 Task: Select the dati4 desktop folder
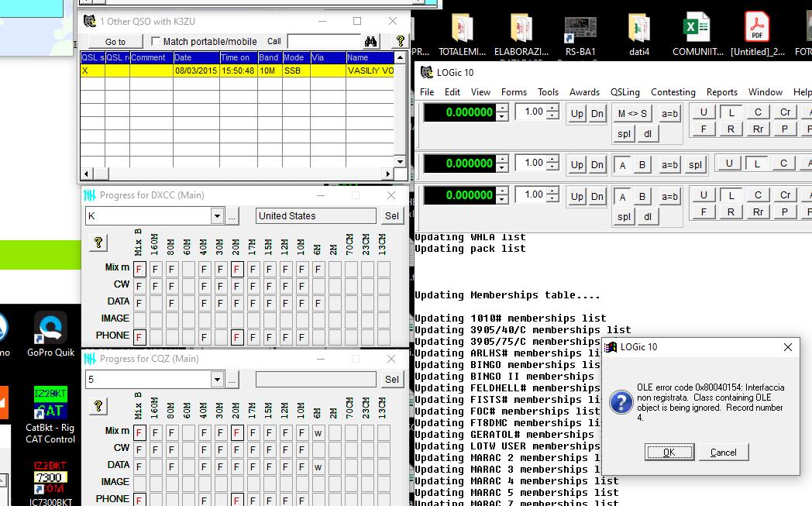[639, 35]
